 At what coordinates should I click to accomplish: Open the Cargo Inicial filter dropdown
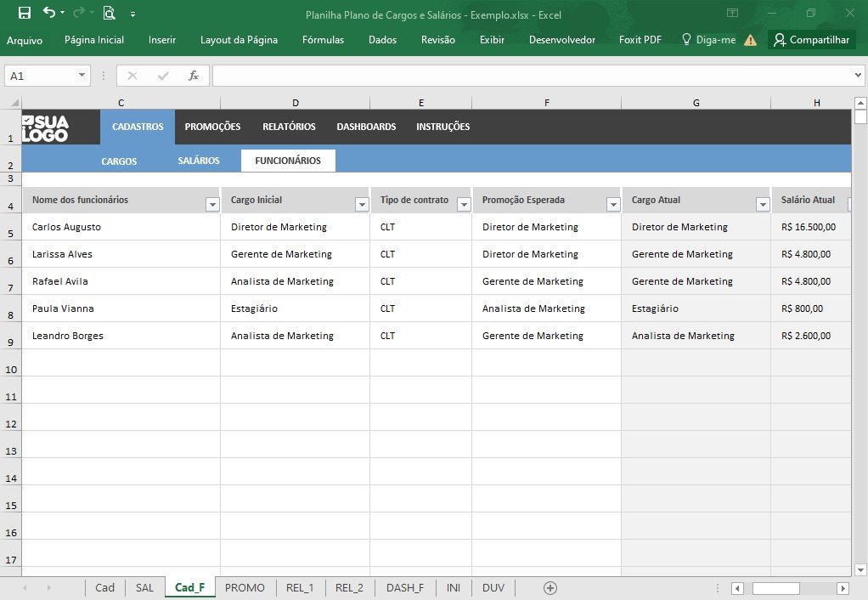[362, 205]
